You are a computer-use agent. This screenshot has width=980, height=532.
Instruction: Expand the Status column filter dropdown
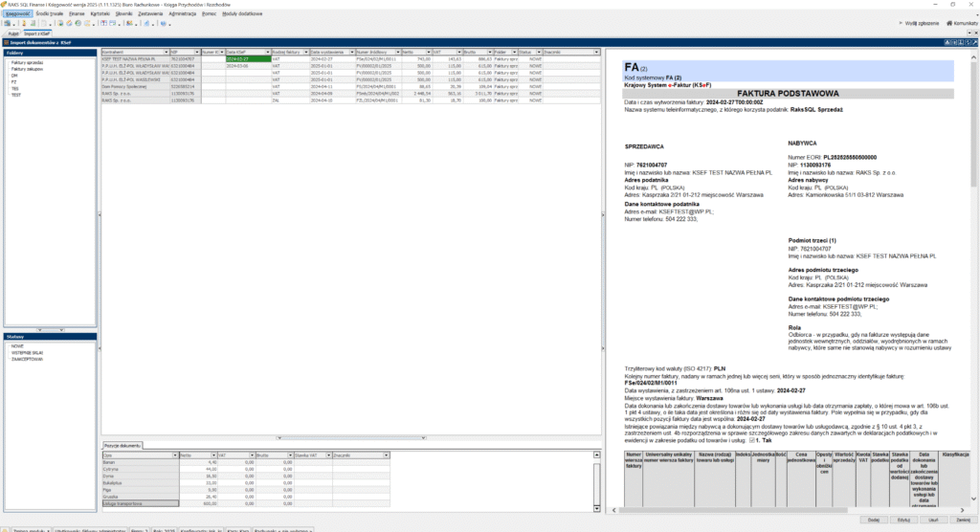click(538, 52)
